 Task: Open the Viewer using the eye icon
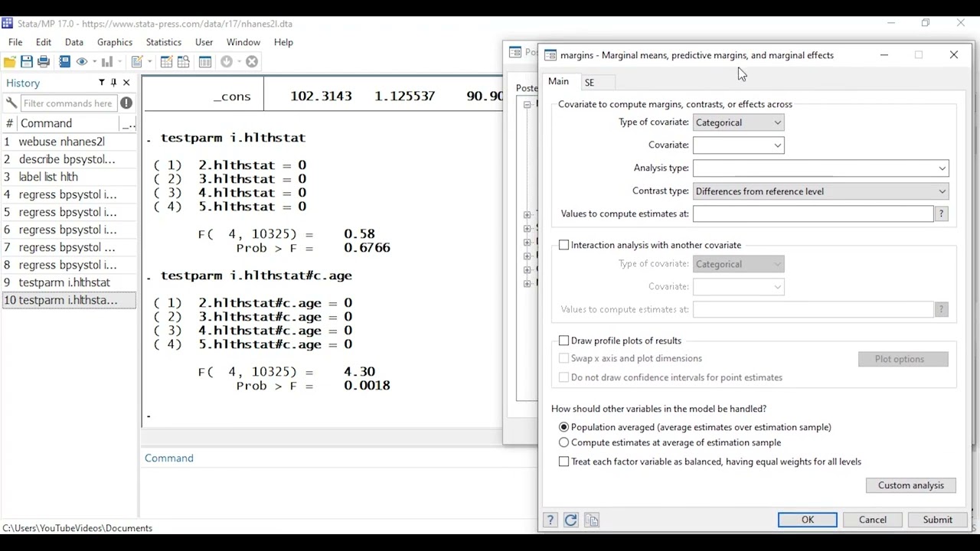[x=81, y=62]
